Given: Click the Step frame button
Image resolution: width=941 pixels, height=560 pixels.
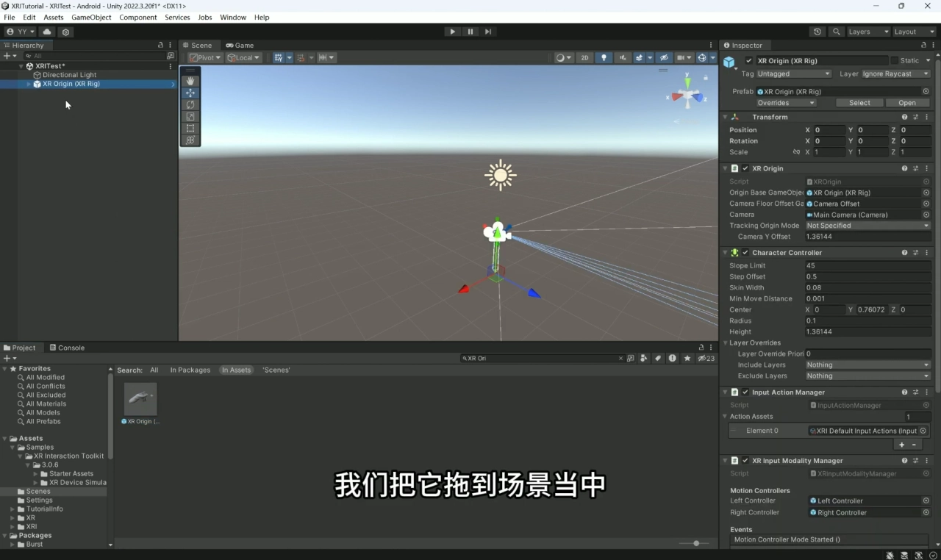Looking at the screenshot, I should pyautogui.click(x=488, y=32).
